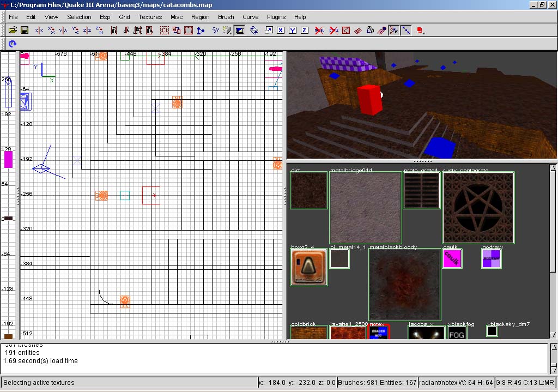Click the Z-axis flip icon

[87, 31]
